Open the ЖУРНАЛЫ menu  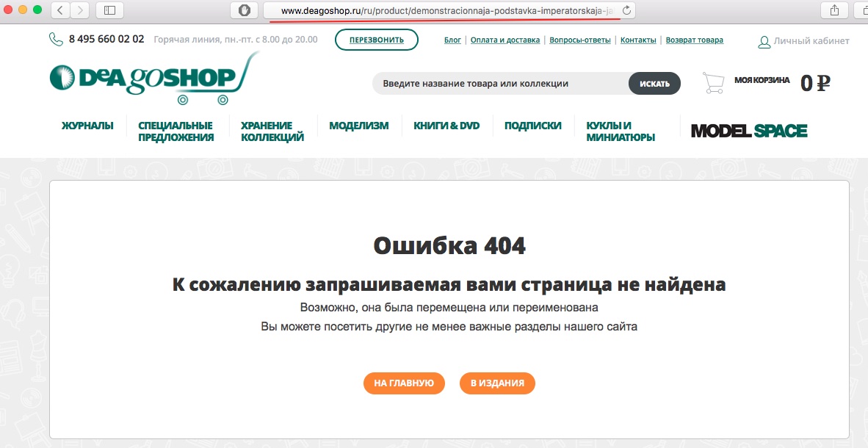87,126
